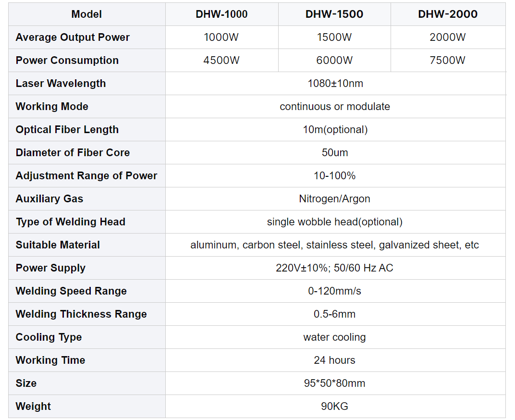Click the Diameter of Fiber Core label

coord(73,152)
